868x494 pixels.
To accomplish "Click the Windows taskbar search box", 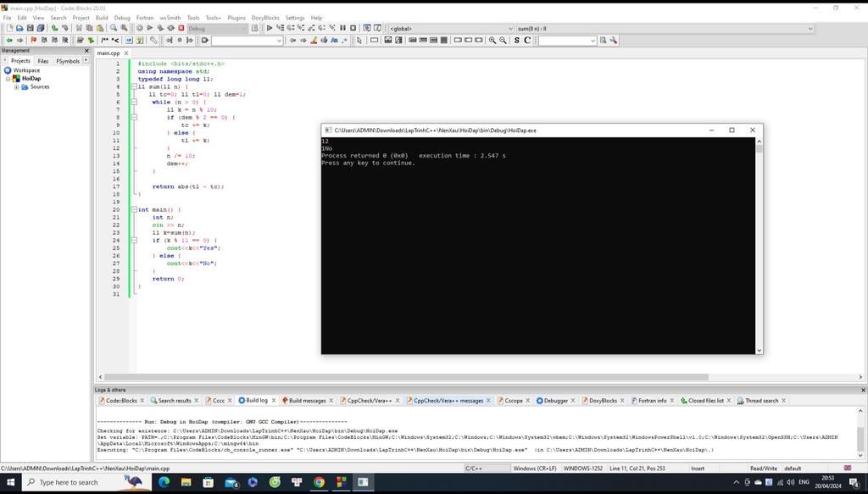I will (x=86, y=482).
